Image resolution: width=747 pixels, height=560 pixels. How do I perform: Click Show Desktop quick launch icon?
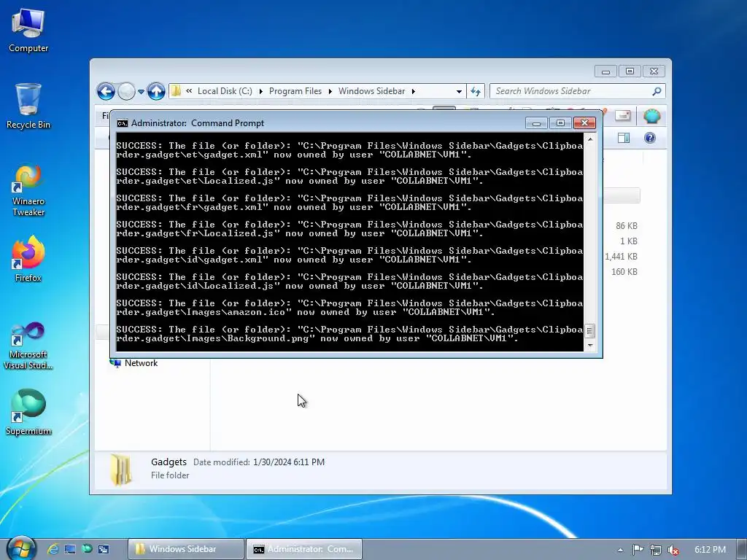pyautogui.click(x=70, y=549)
